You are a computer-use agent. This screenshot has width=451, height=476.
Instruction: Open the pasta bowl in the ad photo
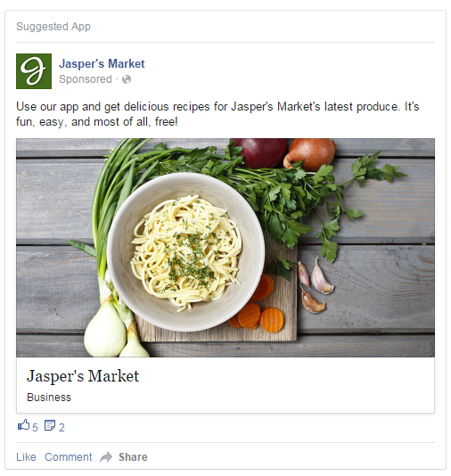coord(185,251)
